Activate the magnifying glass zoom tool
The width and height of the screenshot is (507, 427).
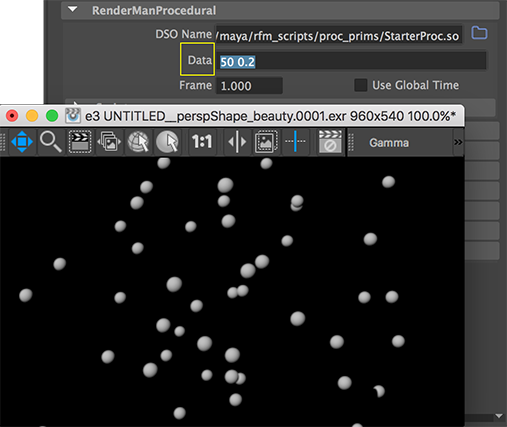(50, 142)
